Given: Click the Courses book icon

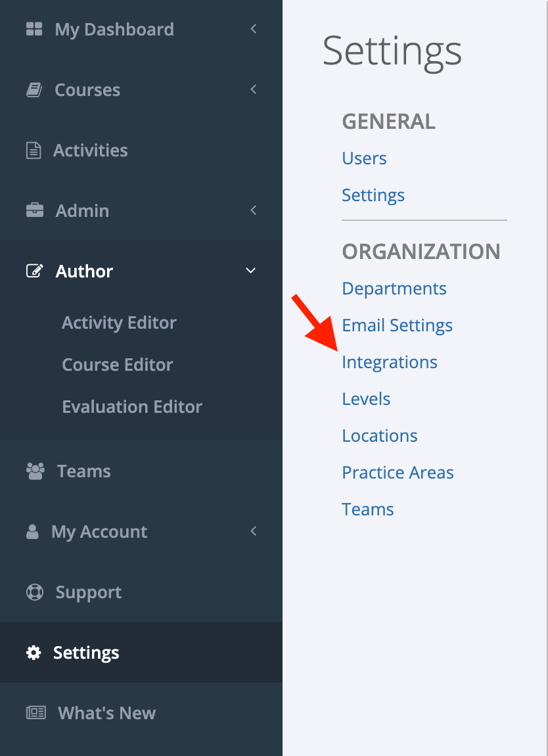Looking at the screenshot, I should coord(34,89).
